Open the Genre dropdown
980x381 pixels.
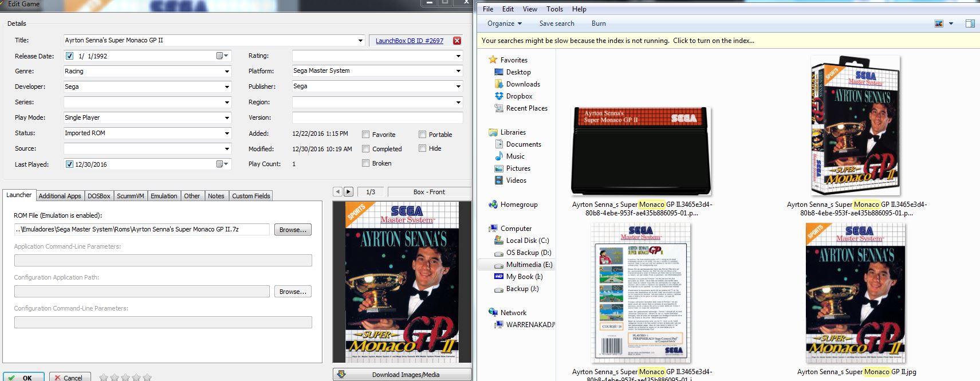pos(227,72)
